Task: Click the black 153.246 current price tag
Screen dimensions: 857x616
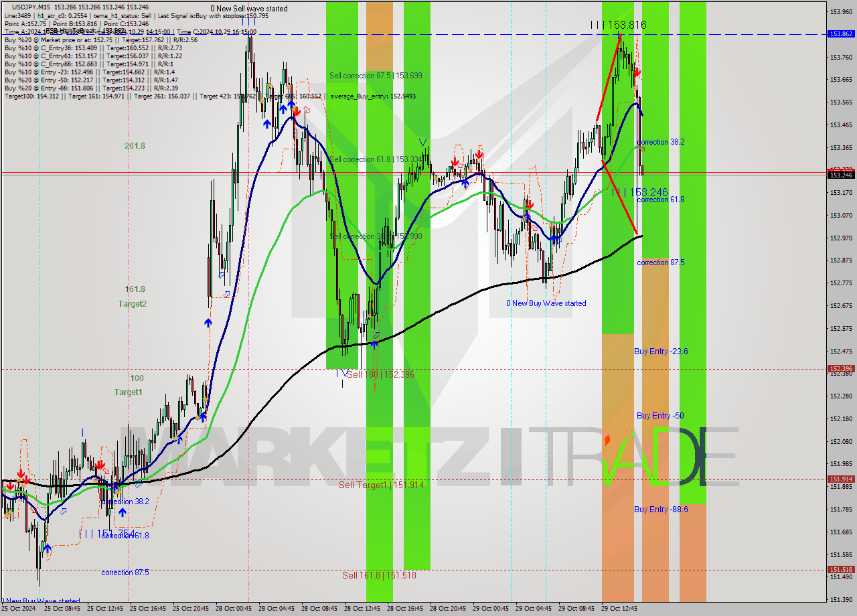Action: point(841,175)
